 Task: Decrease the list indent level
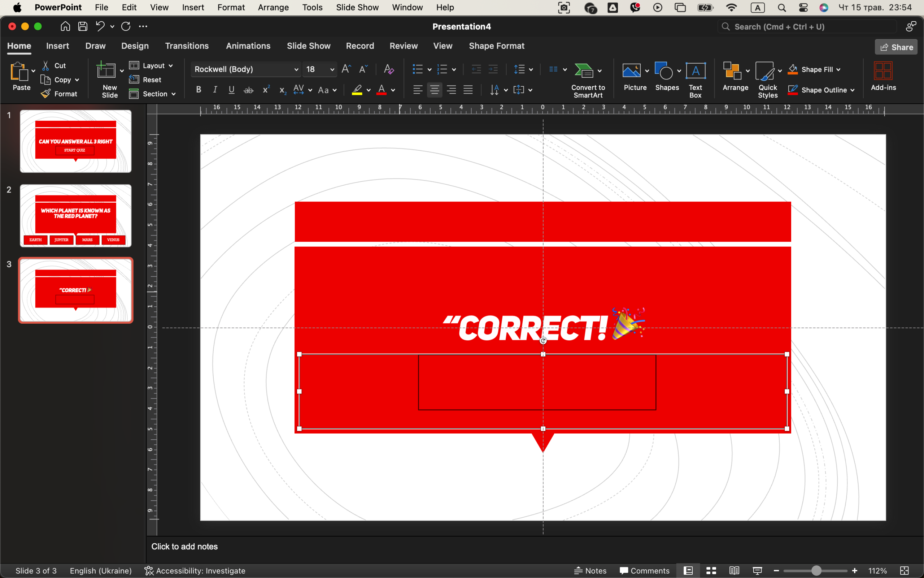[476, 69]
